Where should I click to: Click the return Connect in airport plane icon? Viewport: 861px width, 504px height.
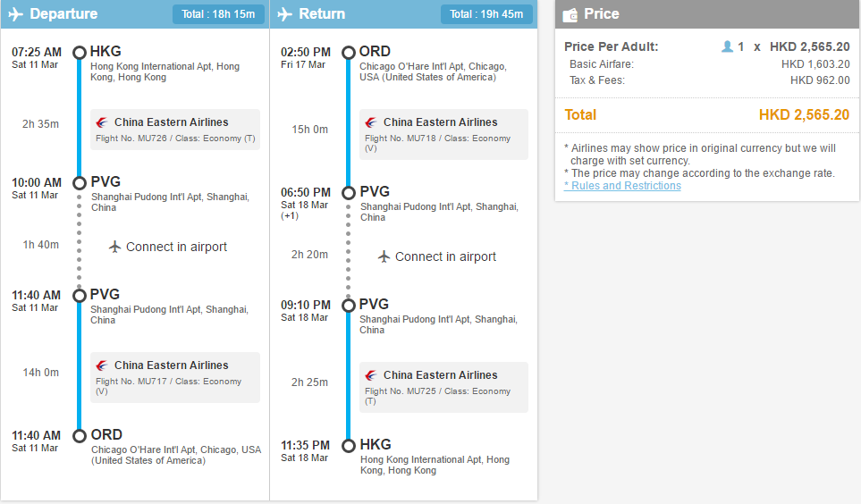click(x=384, y=256)
